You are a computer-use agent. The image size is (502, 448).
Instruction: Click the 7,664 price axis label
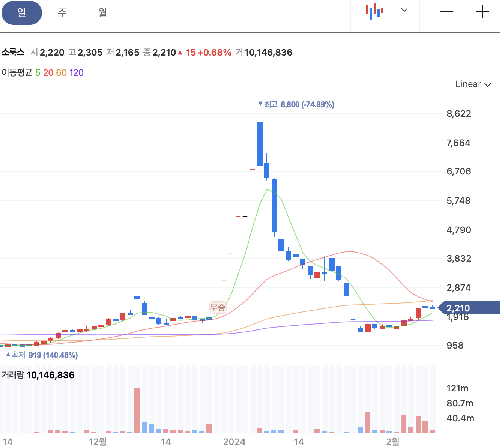[x=458, y=143]
